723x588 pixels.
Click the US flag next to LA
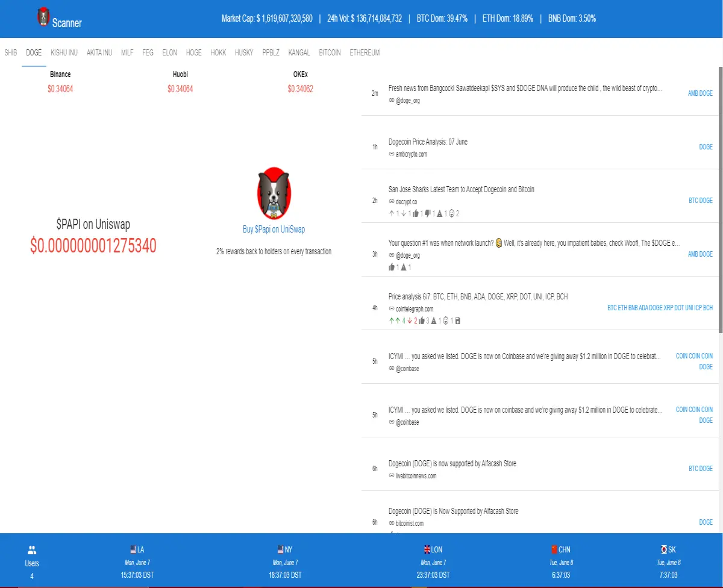pos(133,549)
